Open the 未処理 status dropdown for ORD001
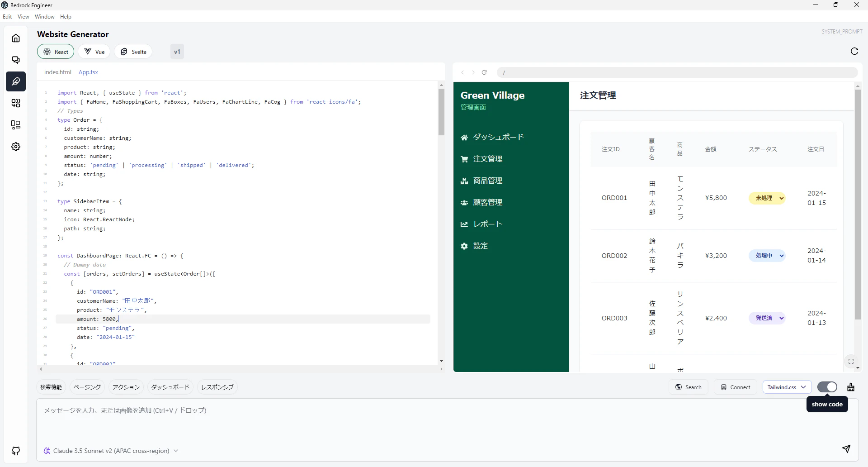The height and width of the screenshot is (467, 868). [x=767, y=198]
